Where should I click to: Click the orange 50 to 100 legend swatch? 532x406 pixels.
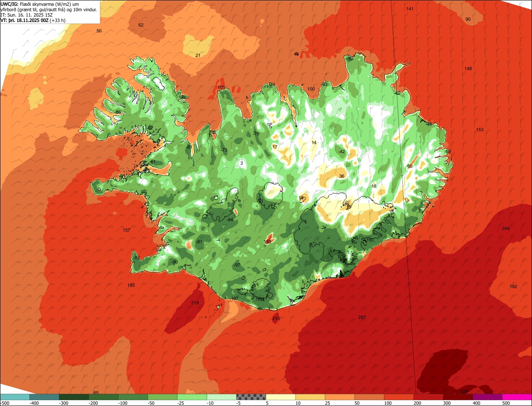tap(369, 397)
